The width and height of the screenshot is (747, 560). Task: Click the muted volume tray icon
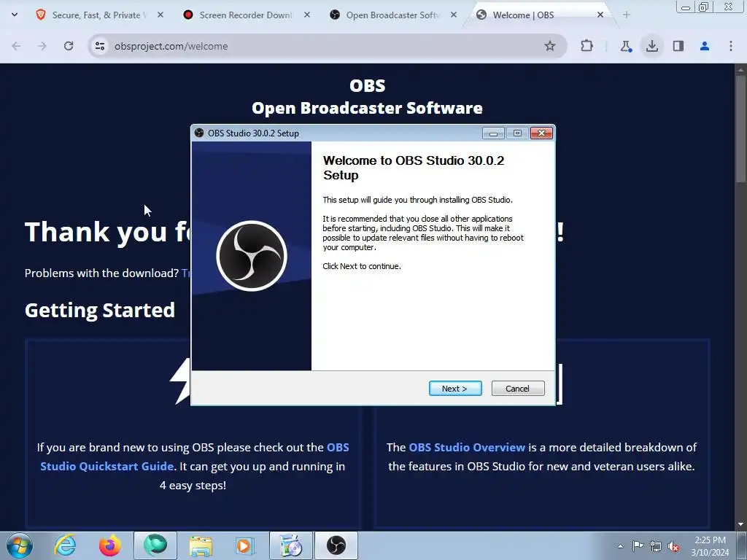point(673,546)
